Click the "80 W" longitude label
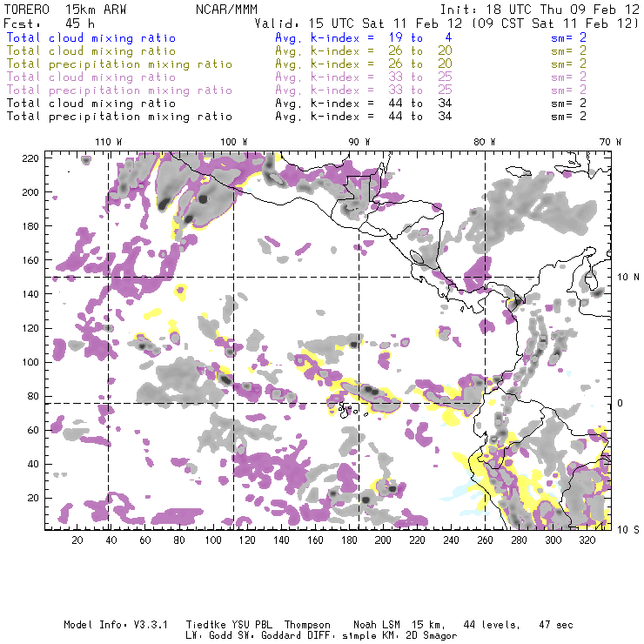 (x=484, y=142)
